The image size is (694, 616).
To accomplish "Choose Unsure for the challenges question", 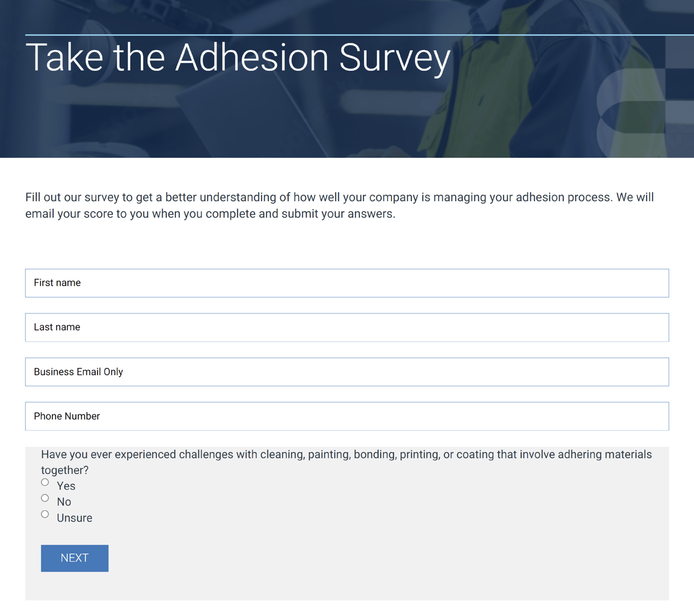I will point(45,514).
